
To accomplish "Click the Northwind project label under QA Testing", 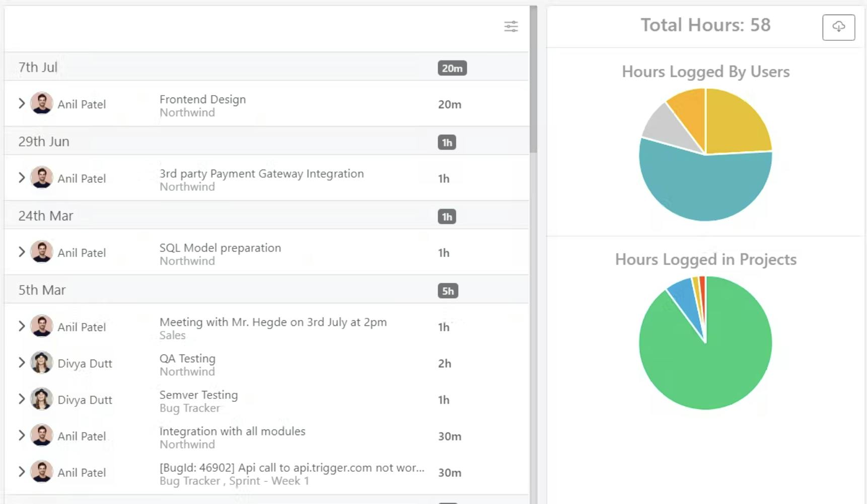I will (x=187, y=371).
